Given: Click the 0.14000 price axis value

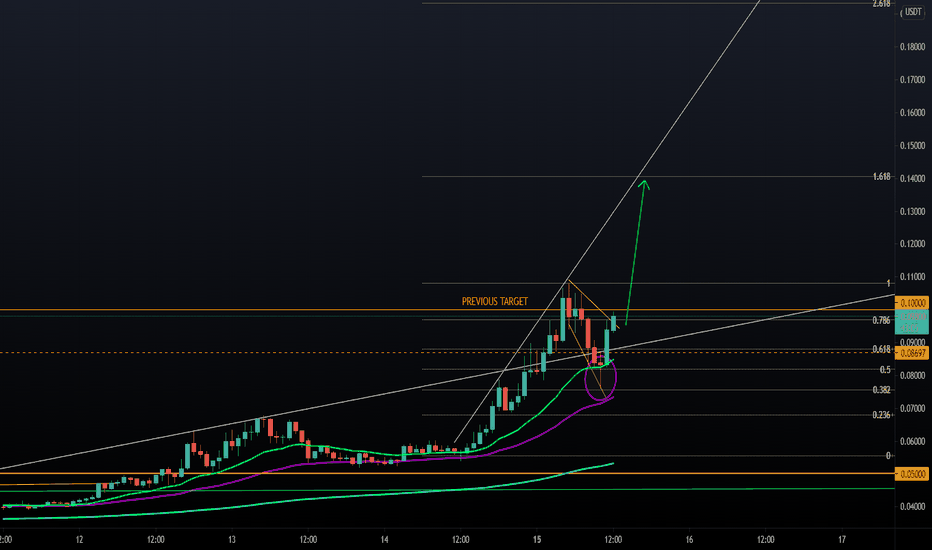Looking at the screenshot, I should [x=912, y=178].
